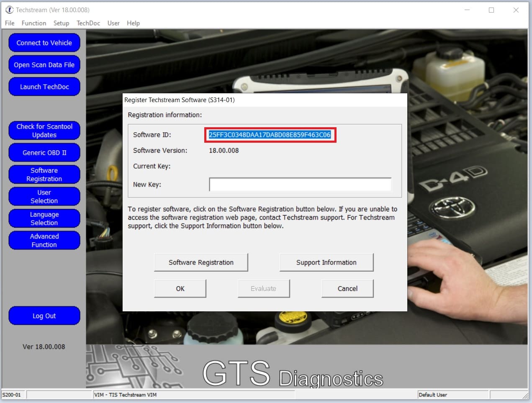Open the User menu

[113, 23]
